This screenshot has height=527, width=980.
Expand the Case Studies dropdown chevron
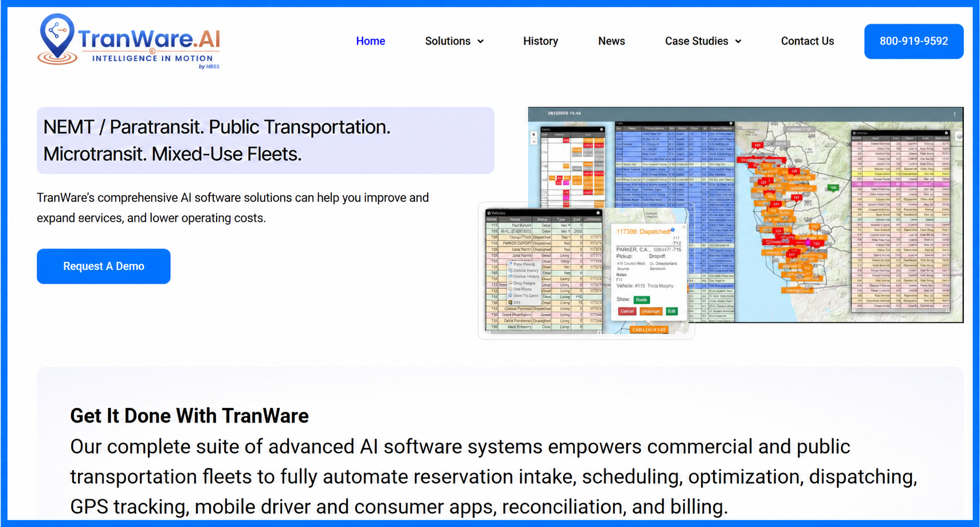click(738, 42)
